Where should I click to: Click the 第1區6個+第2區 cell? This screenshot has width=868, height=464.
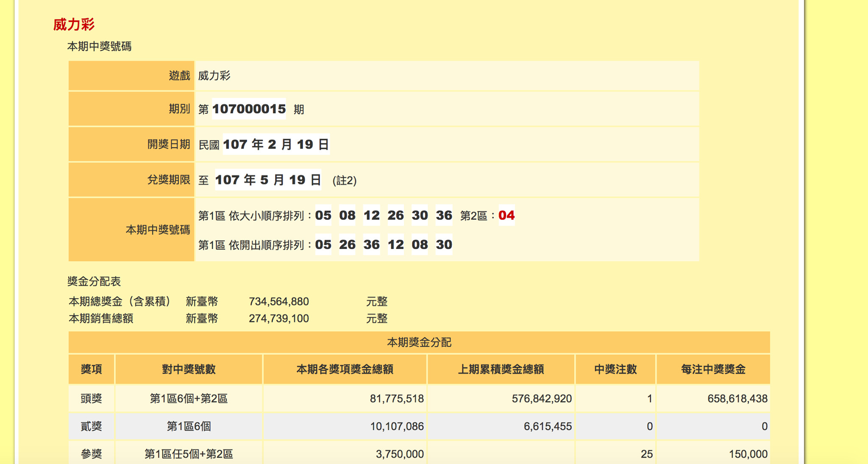tap(189, 399)
